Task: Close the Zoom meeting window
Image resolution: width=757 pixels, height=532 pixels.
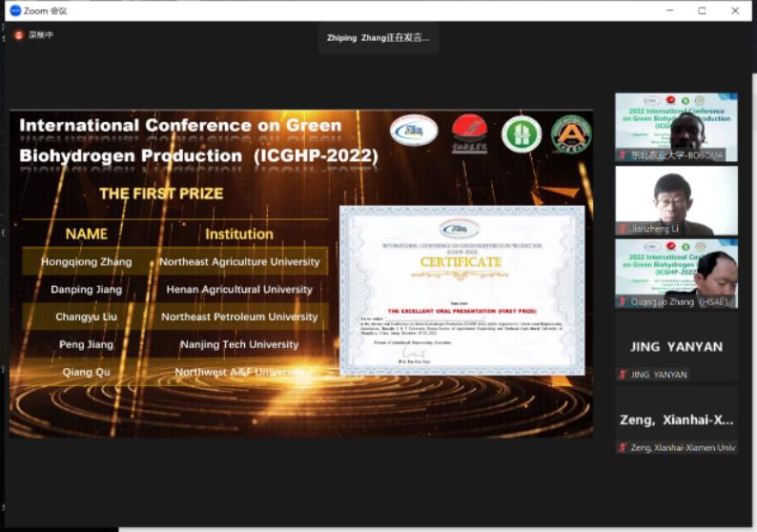Action: [x=735, y=10]
